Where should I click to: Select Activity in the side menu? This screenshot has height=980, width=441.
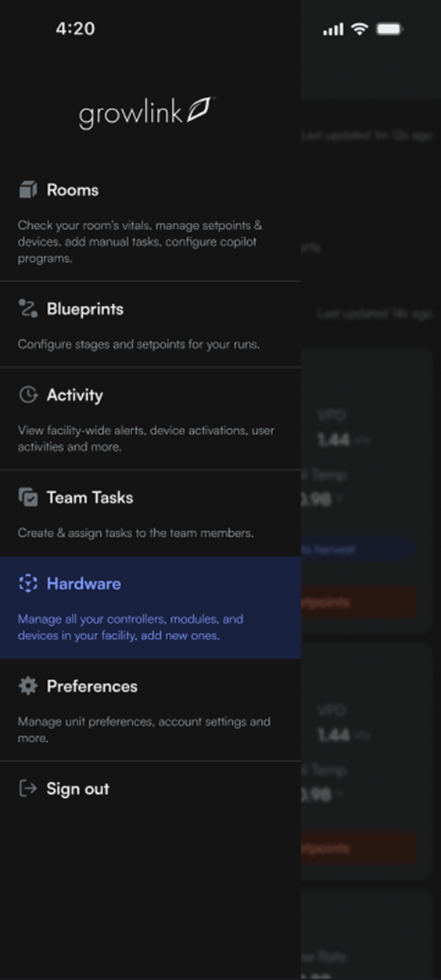[150, 419]
